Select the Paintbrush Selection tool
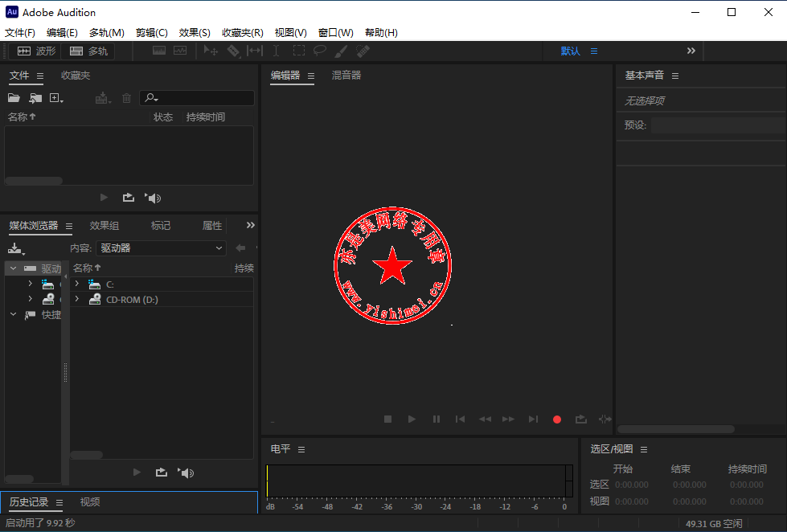The height and width of the screenshot is (532, 787). tap(342, 51)
